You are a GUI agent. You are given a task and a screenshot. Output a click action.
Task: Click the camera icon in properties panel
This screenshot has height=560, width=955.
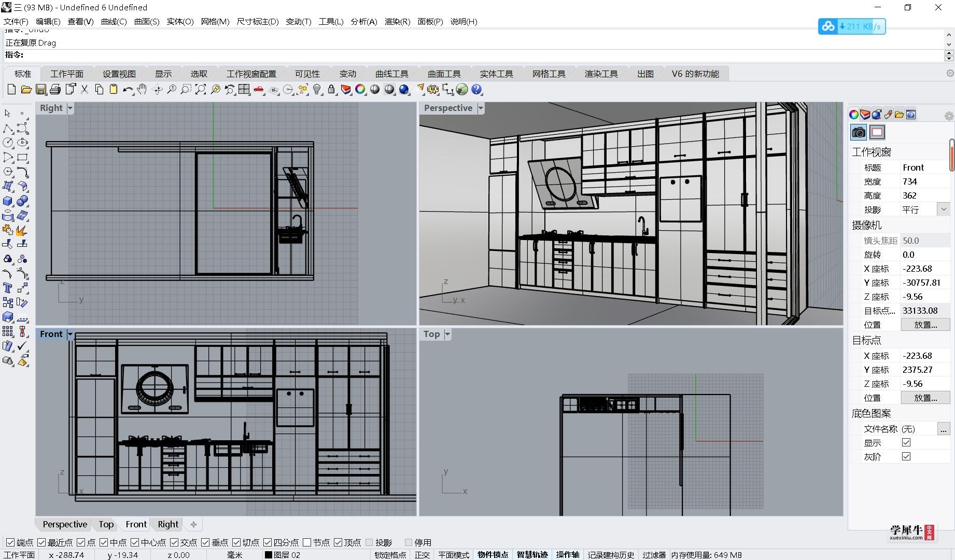(x=859, y=132)
